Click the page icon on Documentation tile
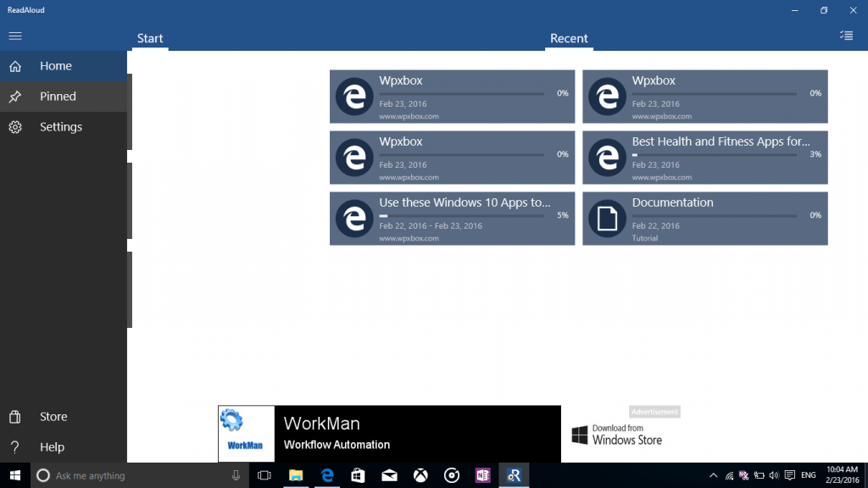868x488 pixels. (x=607, y=219)
